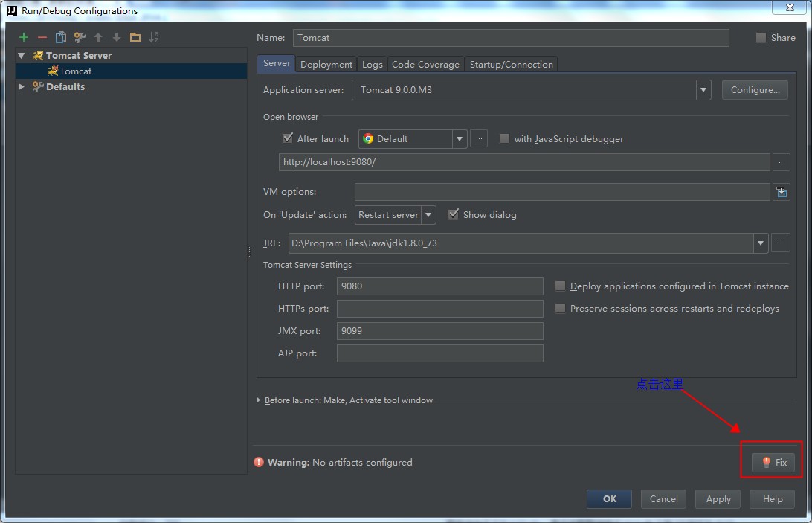Enable Deploy applications configured in Tomcat instance
Image resolution: width=812 pixels, height=523 pixels.
click(560, 286)
